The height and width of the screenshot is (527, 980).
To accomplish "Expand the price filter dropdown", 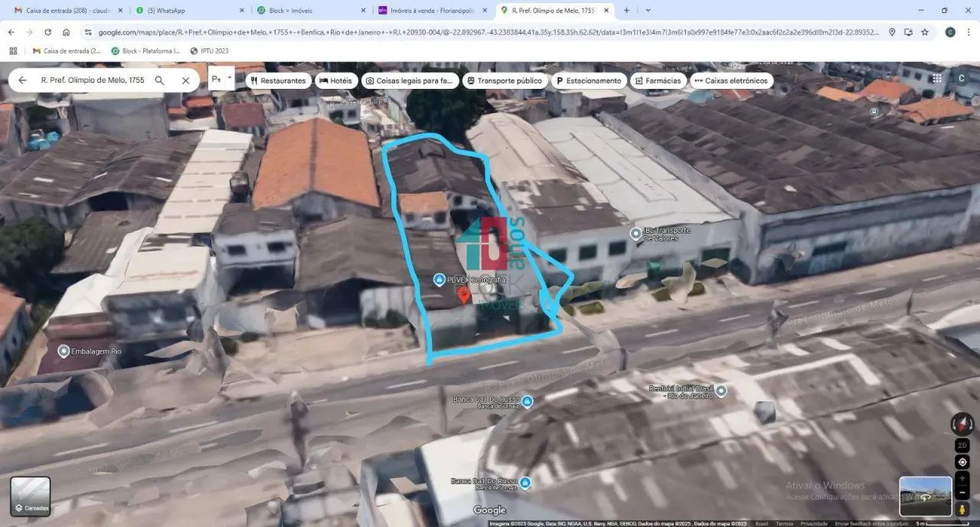I will (221, 80).
